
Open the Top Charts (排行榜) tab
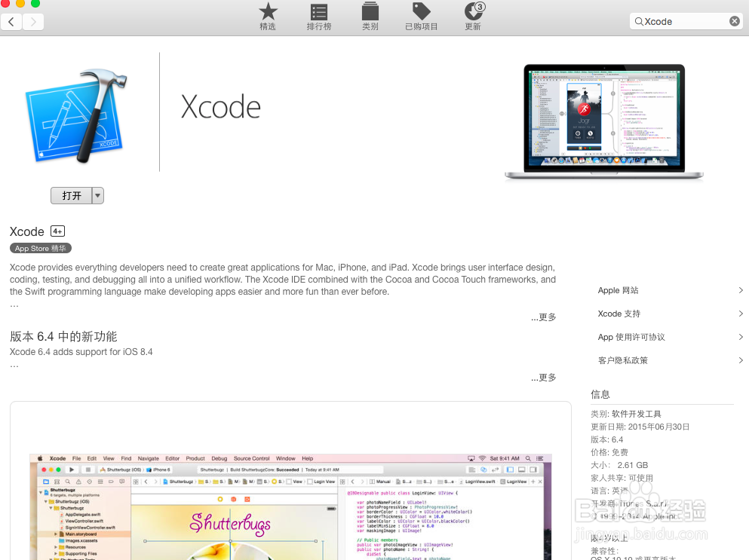318,17
